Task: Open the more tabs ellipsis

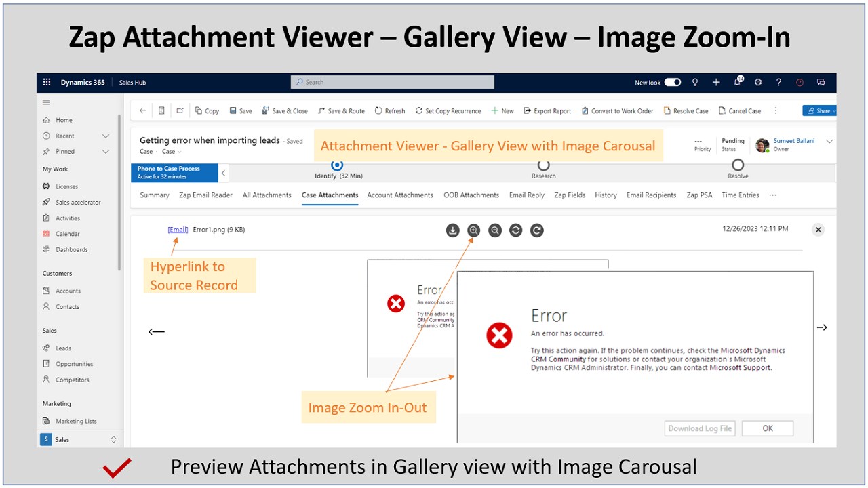Action: pos(773,195)
